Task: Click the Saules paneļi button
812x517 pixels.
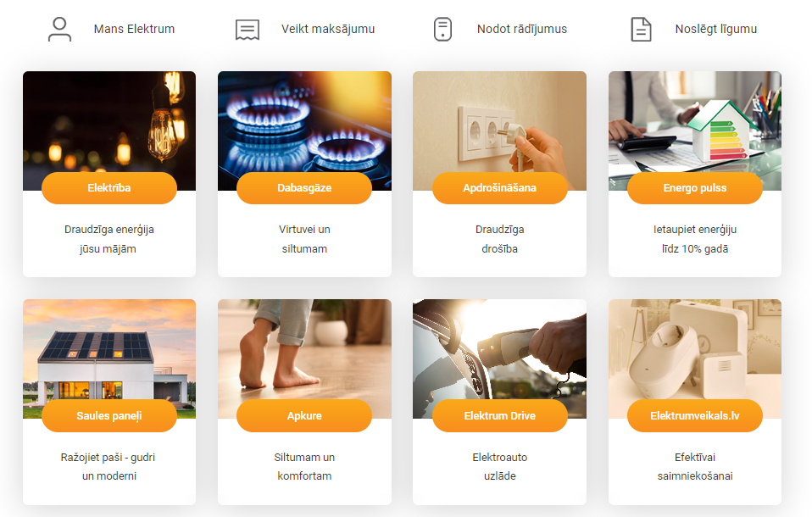Action: 109,415
